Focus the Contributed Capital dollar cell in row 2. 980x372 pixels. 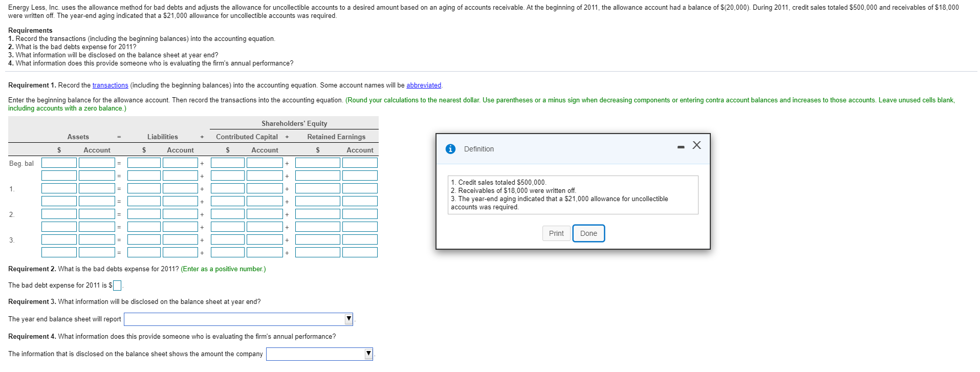(x=228, y=214)
